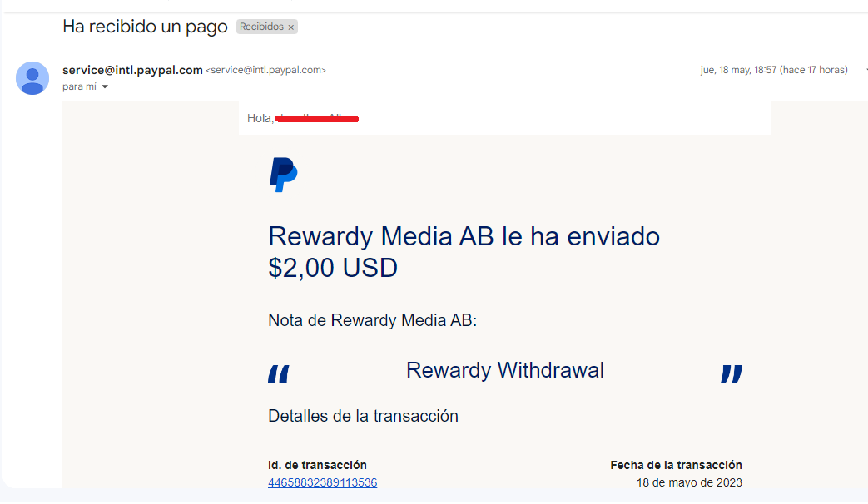Click the Fecha de la transacción label
Screen dimensions: 868x504
676,465
